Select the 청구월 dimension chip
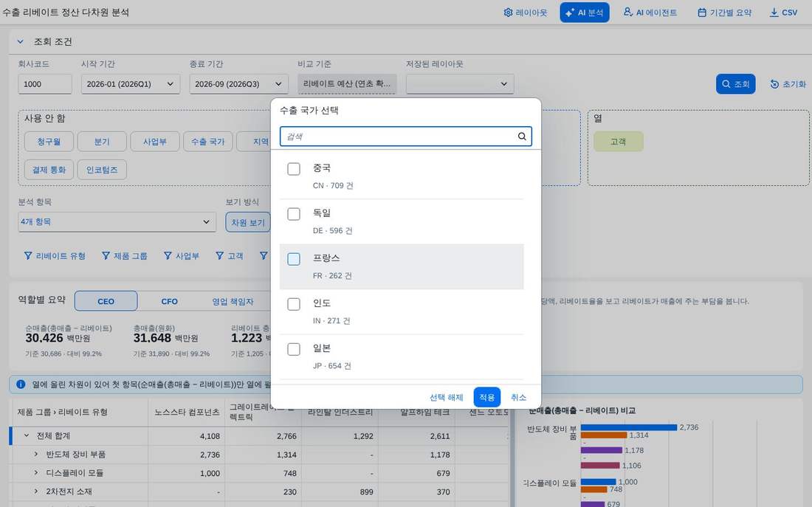812x507 pixels. click(49, 142)
